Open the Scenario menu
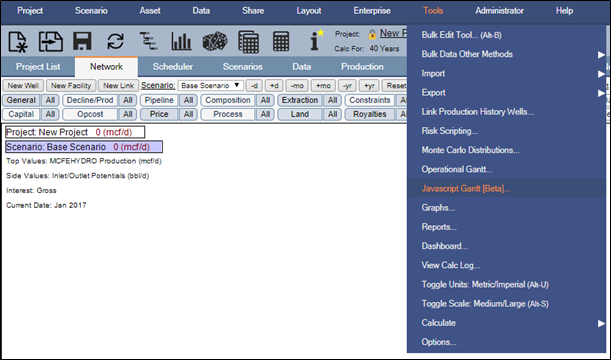611x360 pixels. [91, 11]
